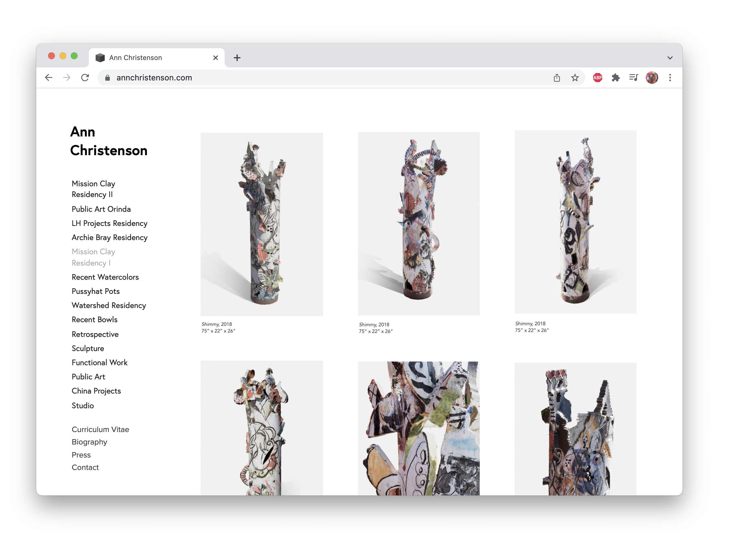Click the Contact link

[x=85, y=467]
